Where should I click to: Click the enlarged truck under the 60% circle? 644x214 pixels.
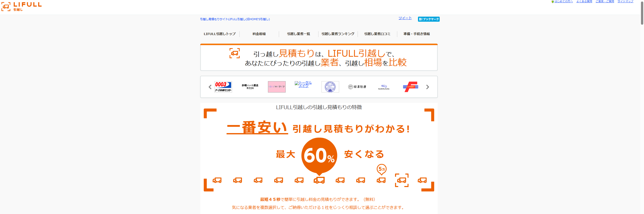click(319, 180)
